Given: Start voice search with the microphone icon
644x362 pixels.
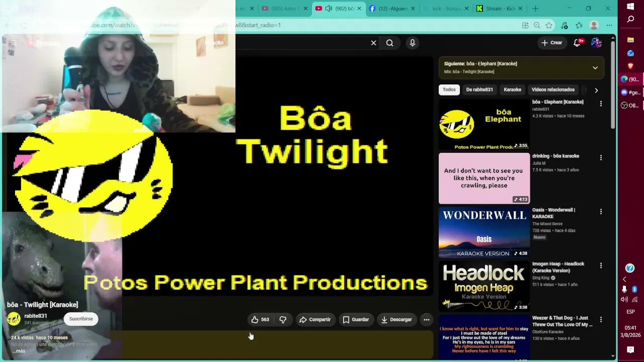Looking at the screenshot, I should point(413,43).
